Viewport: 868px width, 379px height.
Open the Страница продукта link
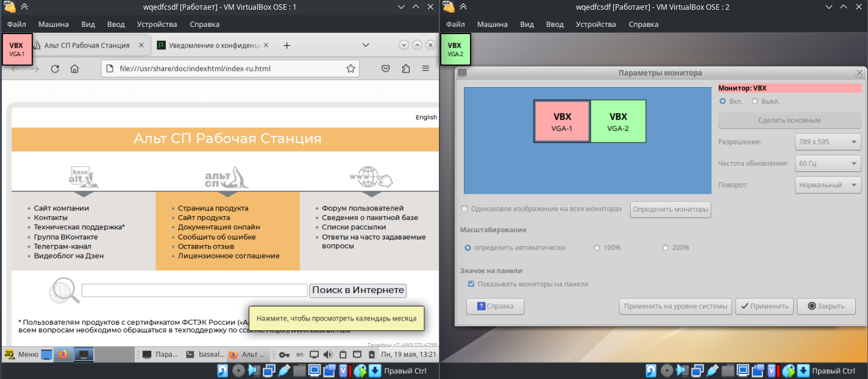(x=213, y=208)
